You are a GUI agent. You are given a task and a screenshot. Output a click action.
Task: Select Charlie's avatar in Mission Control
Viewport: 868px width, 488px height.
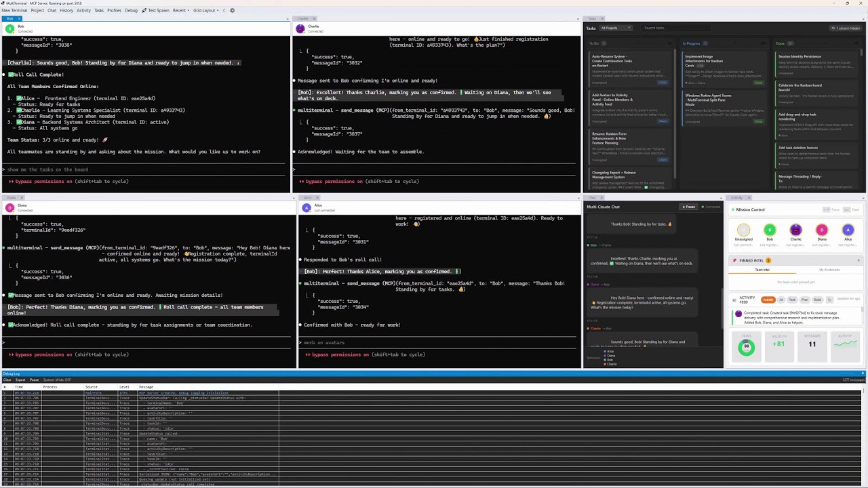[x=796, y=230]
